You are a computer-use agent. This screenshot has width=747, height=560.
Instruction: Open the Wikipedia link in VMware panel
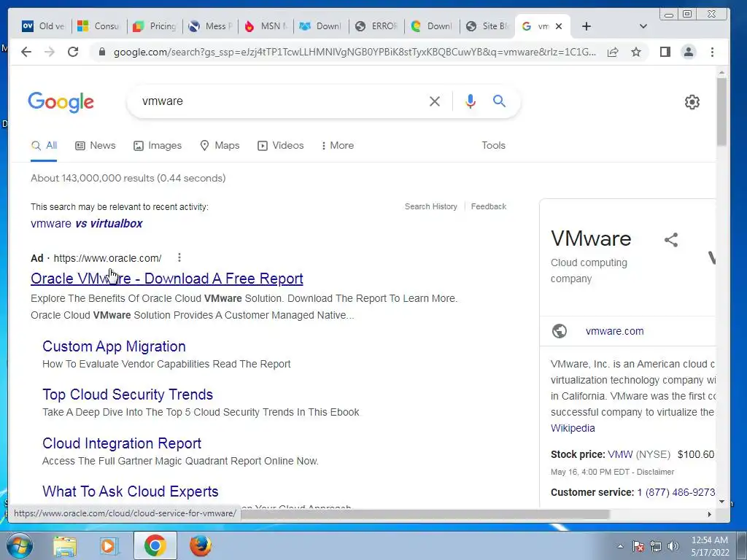[x=573, y=428]
